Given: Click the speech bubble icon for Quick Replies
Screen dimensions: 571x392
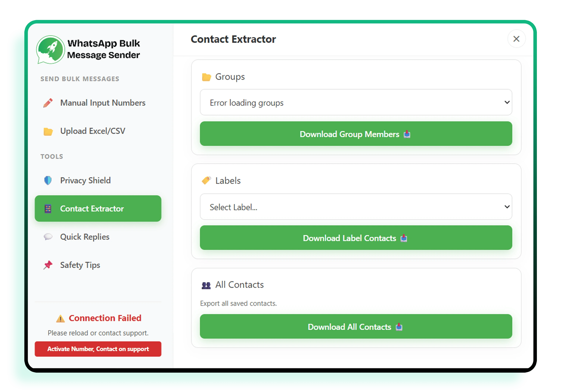Looking at the screenshot, I should (x=48, y=237).
